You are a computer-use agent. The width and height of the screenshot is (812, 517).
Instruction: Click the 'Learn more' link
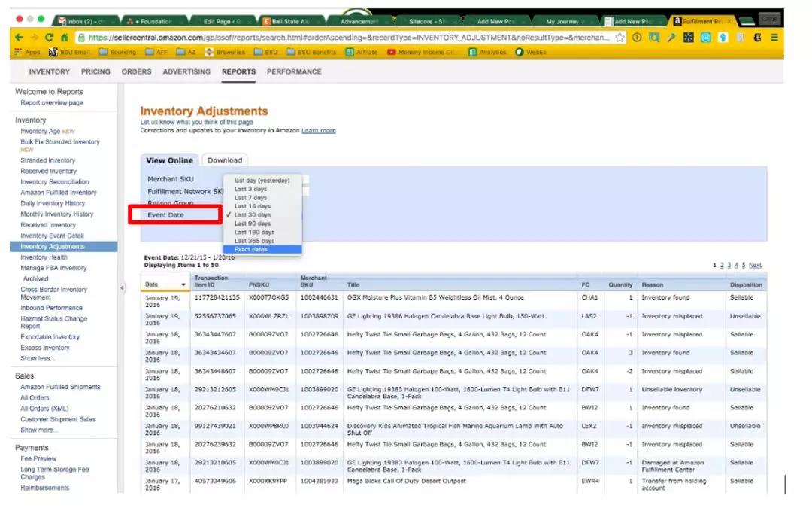[319, 131]
